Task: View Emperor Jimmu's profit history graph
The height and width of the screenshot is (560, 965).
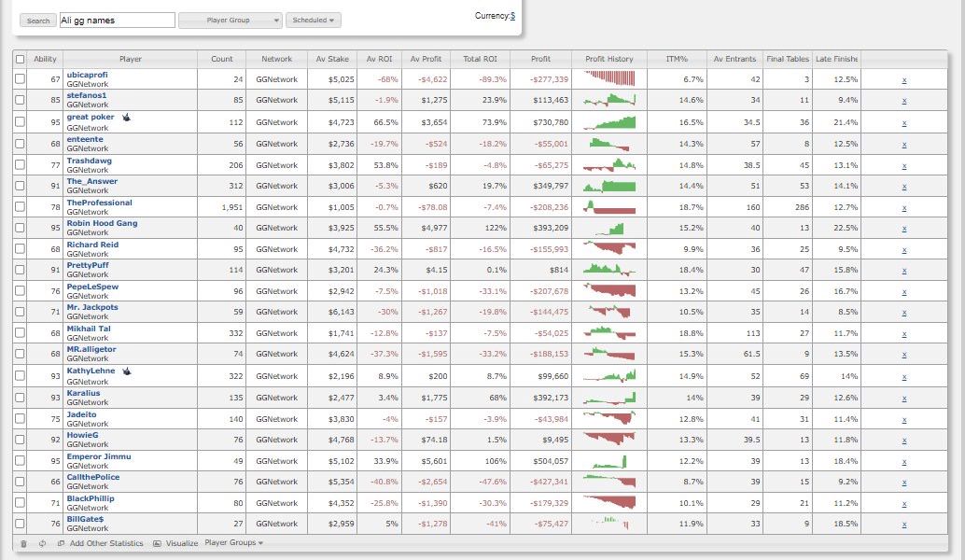Action: point(608,461)
